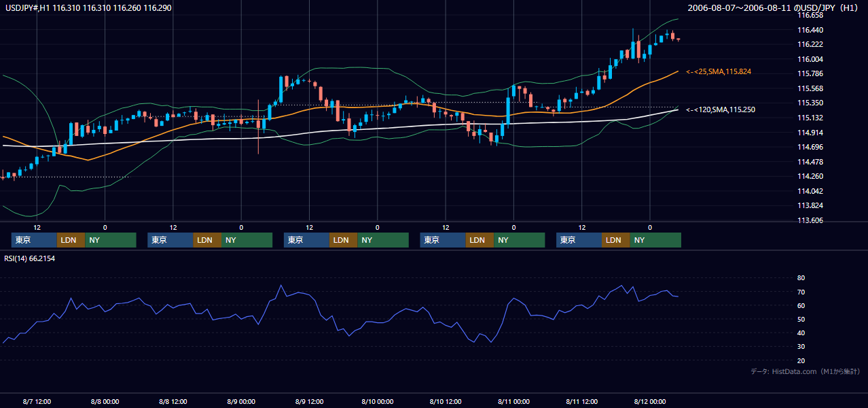This screenshot has width=868, height=408.
Task: Click the 8/8 12:00 time axis label
Action: [x=173, y=401]
